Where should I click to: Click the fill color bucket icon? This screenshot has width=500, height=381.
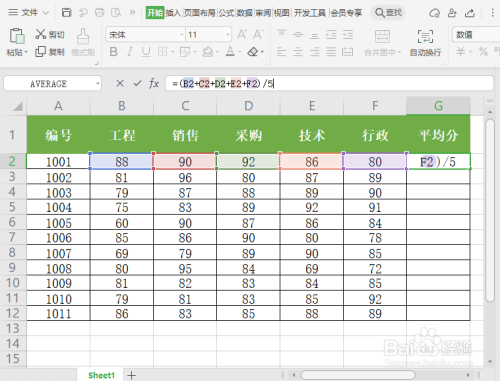[208, 52]
